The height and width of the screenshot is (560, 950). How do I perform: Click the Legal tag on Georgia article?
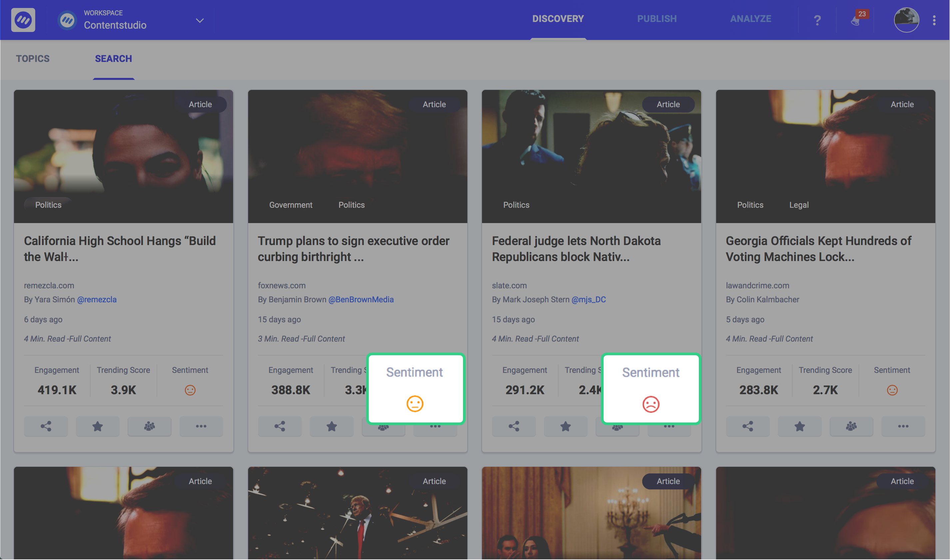(x=799, y=205)
